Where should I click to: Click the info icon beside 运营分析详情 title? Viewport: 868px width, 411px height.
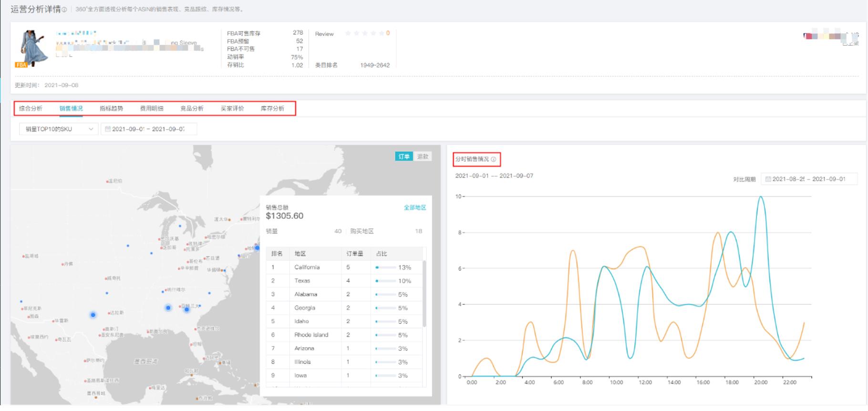coord(64,10)
